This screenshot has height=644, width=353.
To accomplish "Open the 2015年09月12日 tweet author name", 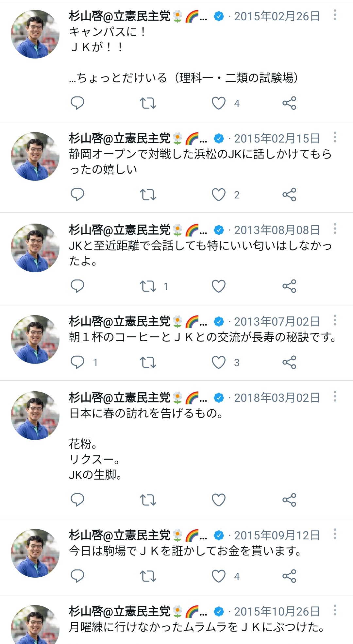I will point(120,535).
